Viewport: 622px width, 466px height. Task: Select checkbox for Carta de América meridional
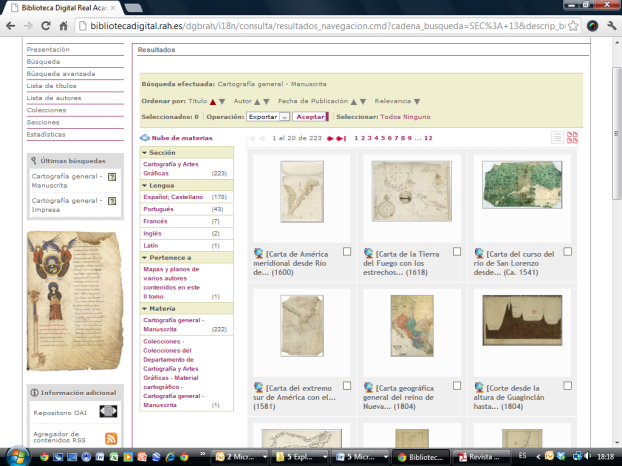point(347,252)
